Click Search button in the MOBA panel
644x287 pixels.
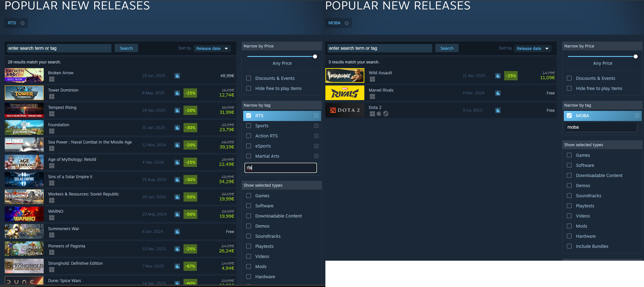pos(447,48)
